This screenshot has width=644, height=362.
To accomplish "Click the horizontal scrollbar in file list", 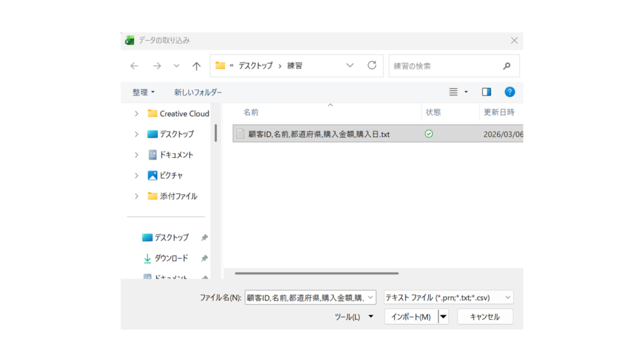I will pyautogui.click(x=316, y=273).
